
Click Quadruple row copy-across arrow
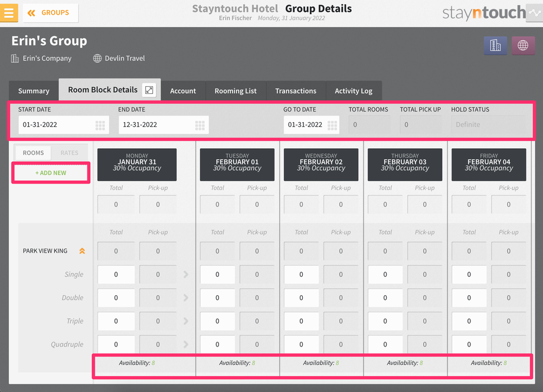pyautogui.click(x=185, y=344)
